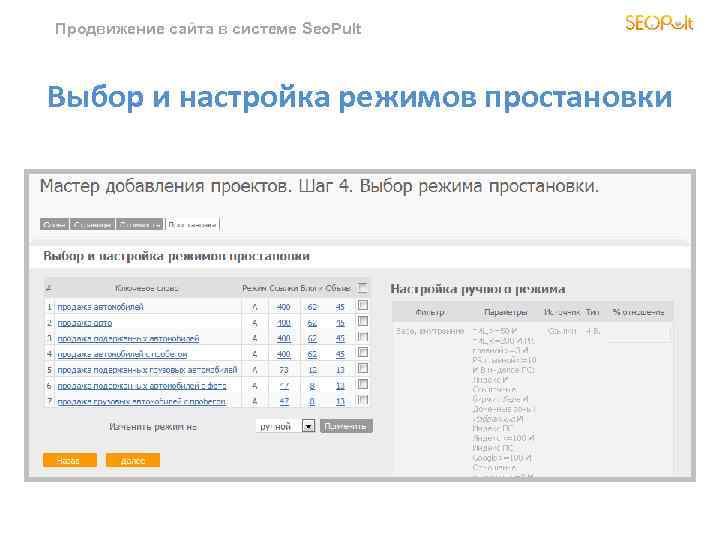Open keyword link 'продажа автомобилей с пробегом'
Viewport: 720px width, 540px height.
pos(122,354)
